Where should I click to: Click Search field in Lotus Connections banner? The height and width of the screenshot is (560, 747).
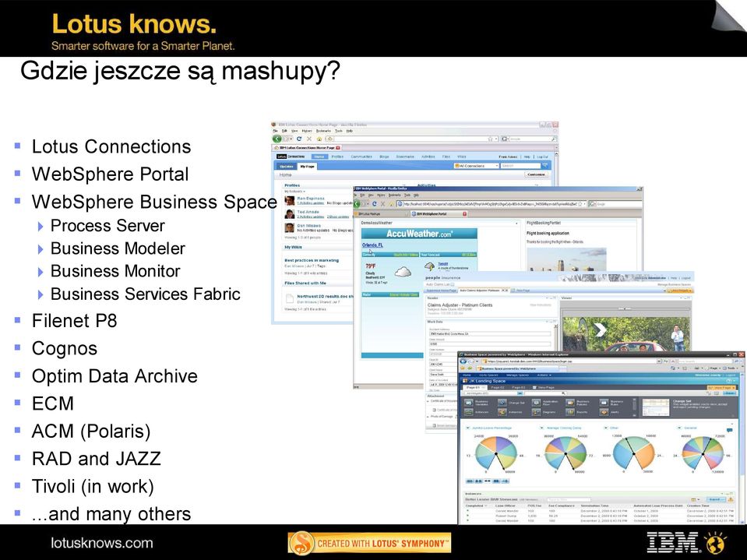520,166
